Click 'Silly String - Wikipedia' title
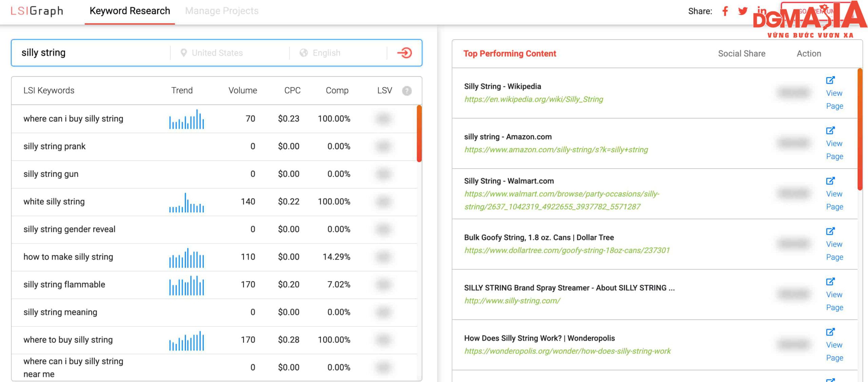The width and height of the screenshot is (868, 382). (x=502, y=86)
